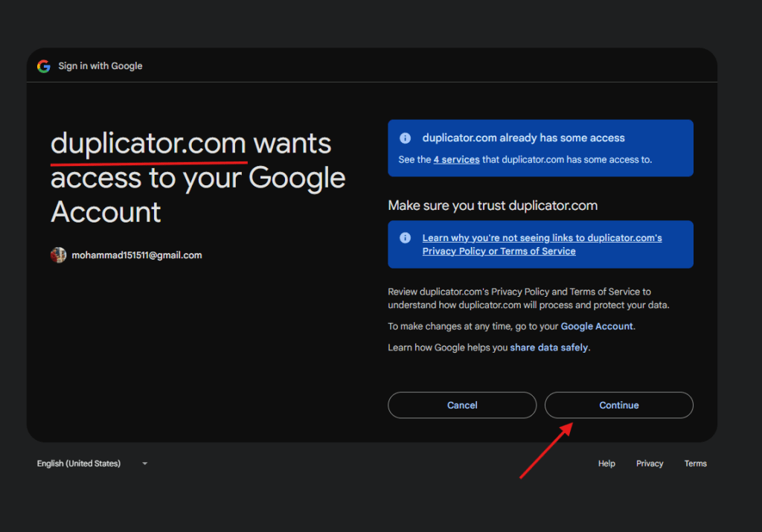Open the 'share data safely' link

pos(548,348)
